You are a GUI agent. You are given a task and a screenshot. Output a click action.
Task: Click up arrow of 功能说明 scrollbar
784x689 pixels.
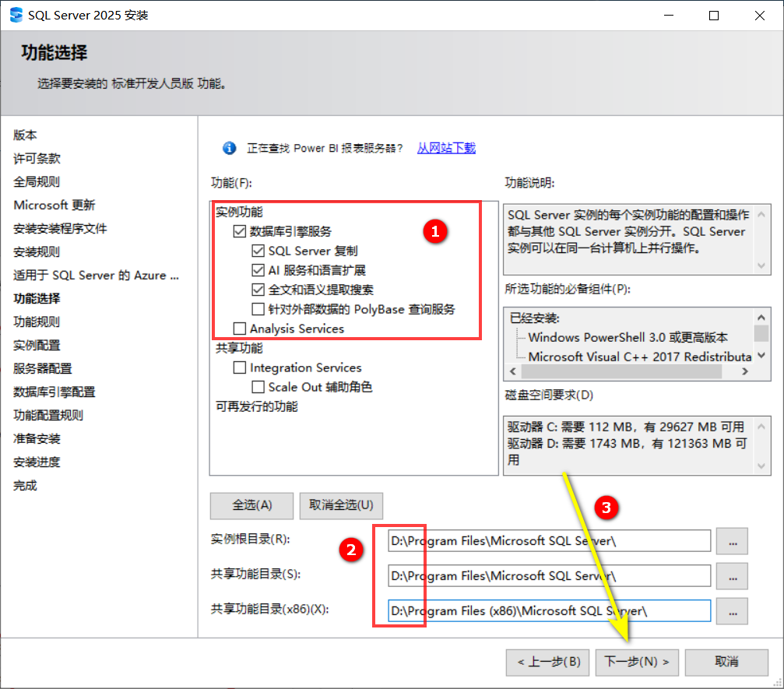pyautogui.click(x=761, y=215)
